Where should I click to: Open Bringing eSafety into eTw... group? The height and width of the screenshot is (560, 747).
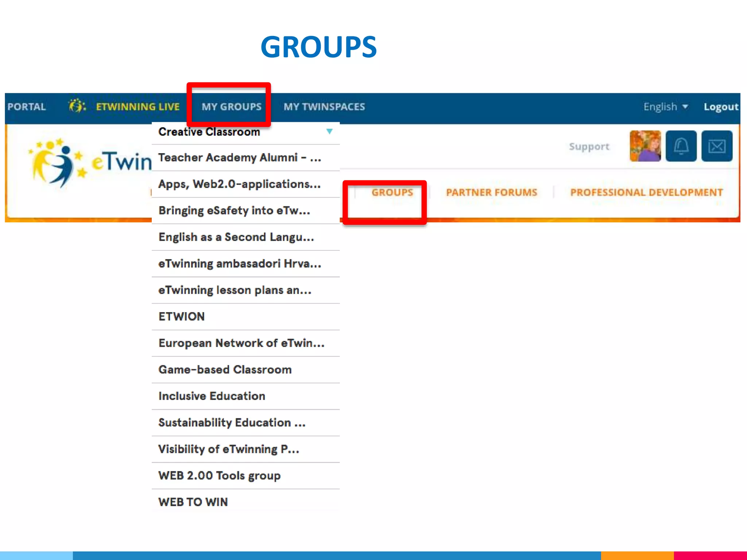pyautogui.click(x=245, y=211)
